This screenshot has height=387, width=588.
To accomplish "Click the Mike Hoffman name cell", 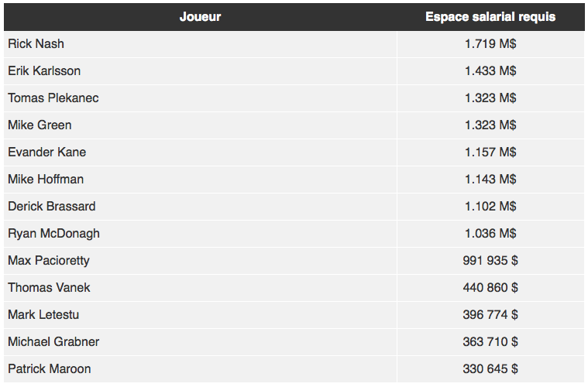I will [46, 180].
